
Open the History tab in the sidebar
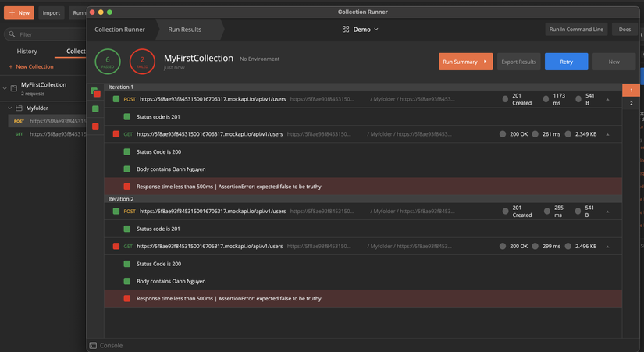(x=27, y=52)
